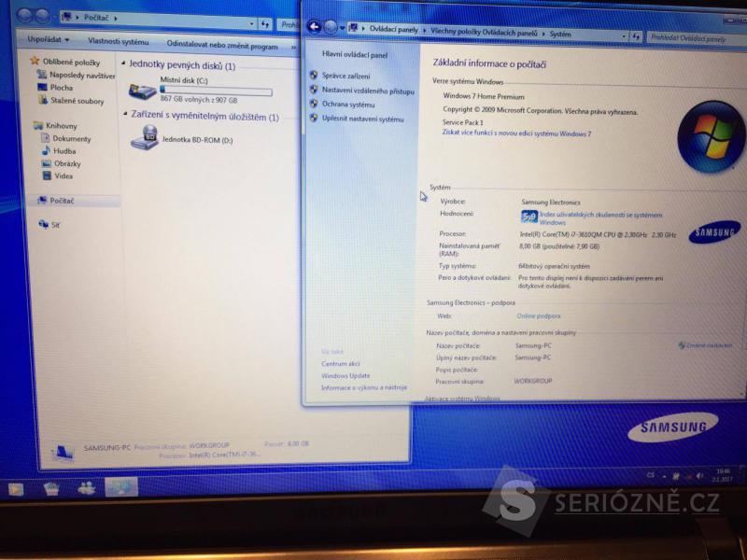Viewport: 747px width, 560px height.
Task: Open Index uživatelských zkušeností link
Action: (600, 218)
